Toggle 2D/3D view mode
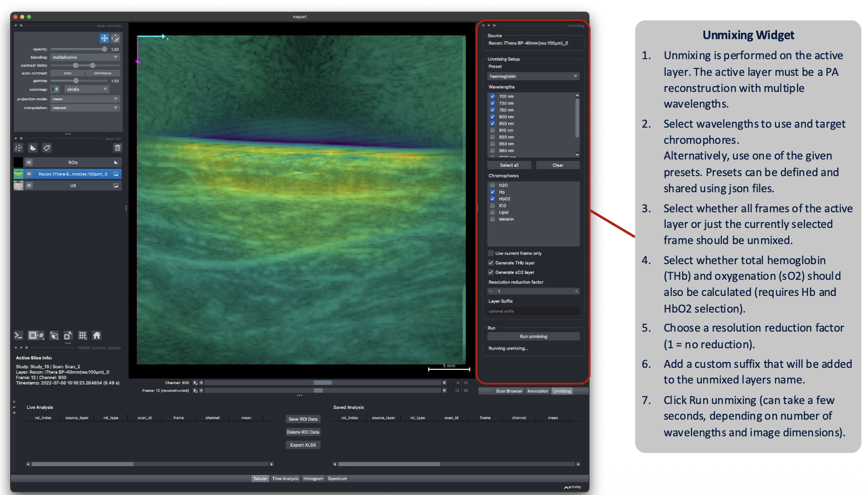 tap(36, 336)
